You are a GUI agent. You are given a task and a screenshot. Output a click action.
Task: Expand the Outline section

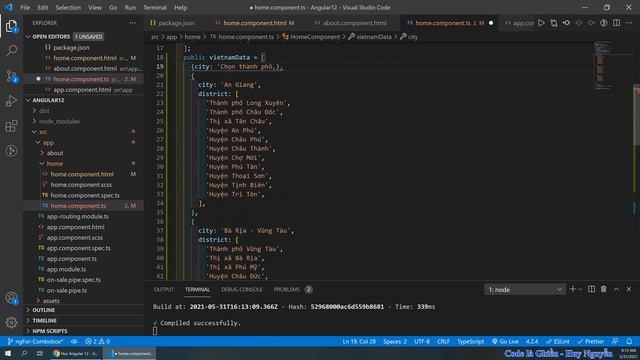coord(43,310)
